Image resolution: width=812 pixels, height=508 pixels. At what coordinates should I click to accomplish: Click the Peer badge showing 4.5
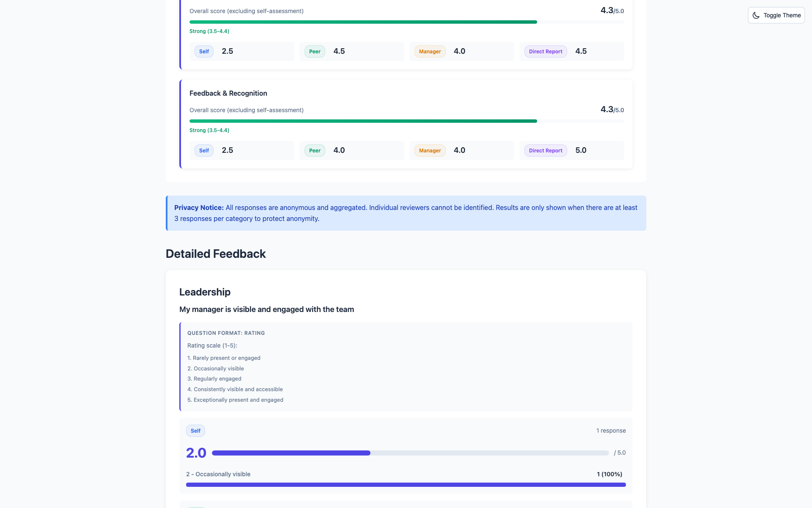tap(315, 52)
